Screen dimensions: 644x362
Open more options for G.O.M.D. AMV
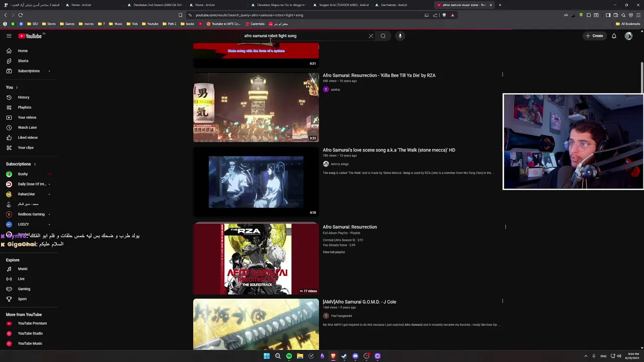(x=502, y=301)
